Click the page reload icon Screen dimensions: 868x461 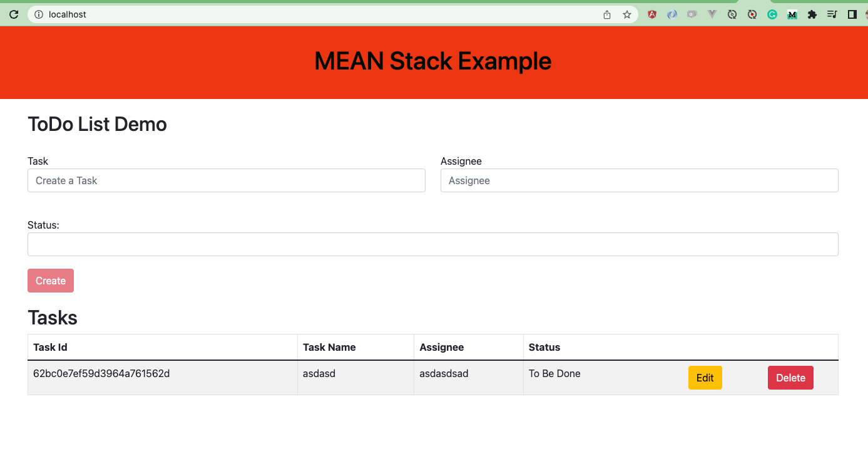[14, 14]
